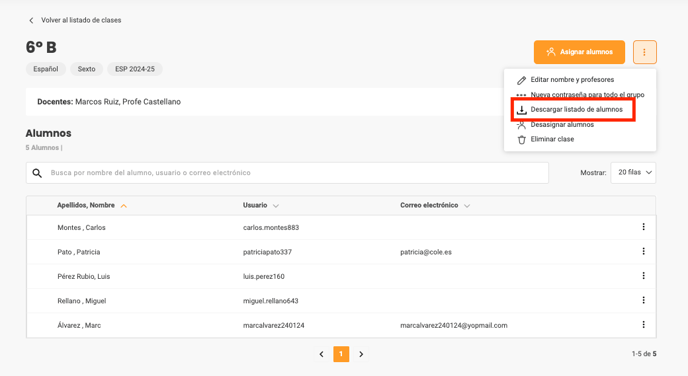This screenshot has width=688, height=376.
Task: Open the class options three-dot menu
Action: [x=645, y=52]
